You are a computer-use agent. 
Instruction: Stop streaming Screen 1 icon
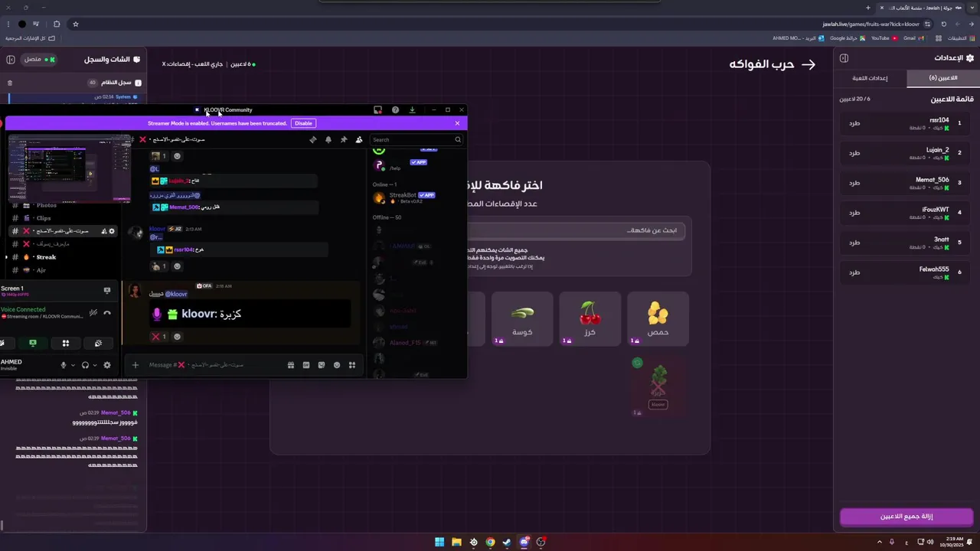click(x=107, y=291)
